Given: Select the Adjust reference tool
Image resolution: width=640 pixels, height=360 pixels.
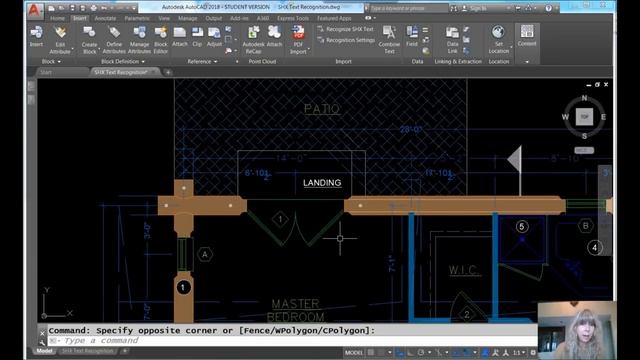Looking at the screenshot, I should pyautogui.click(x=214, y=36).
